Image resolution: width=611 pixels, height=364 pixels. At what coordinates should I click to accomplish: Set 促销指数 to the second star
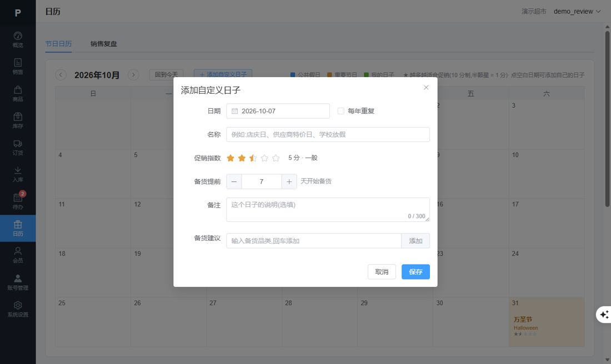pos(242,158)
